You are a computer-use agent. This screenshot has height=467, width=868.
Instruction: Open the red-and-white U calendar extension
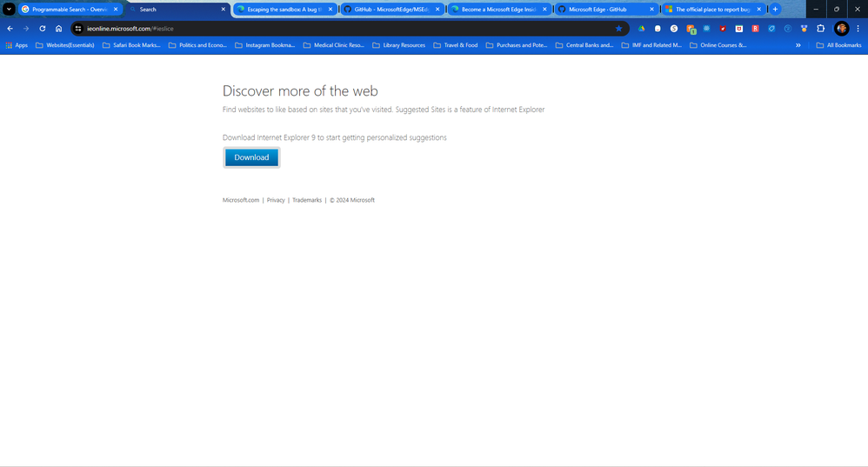point(739,28)
